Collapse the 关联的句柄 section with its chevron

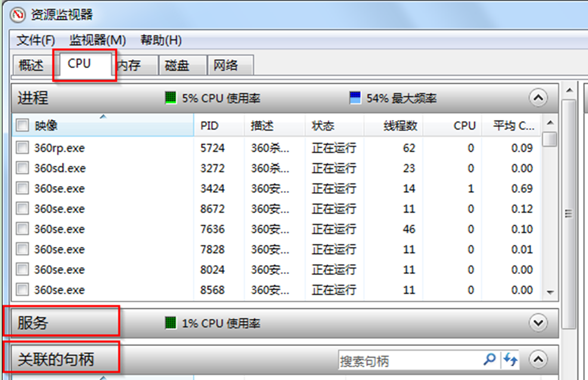coord(538,359)
